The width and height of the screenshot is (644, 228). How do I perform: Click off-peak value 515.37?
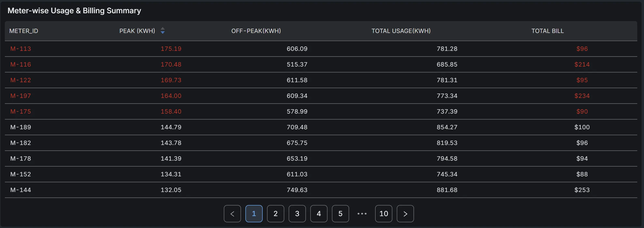[297, 64]
